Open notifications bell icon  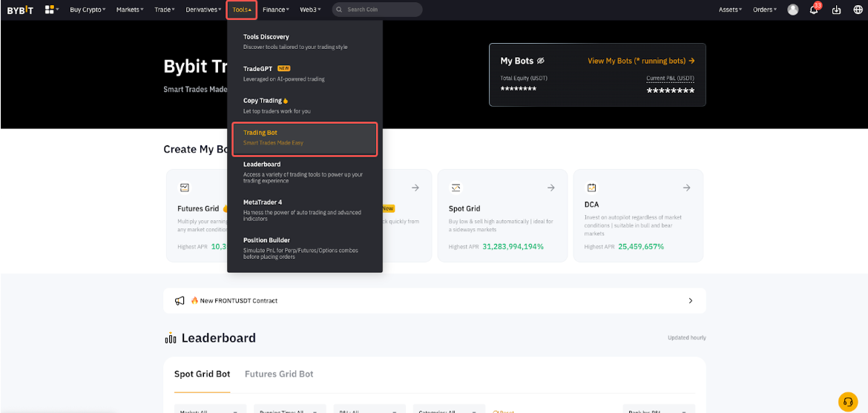(814, 10)
